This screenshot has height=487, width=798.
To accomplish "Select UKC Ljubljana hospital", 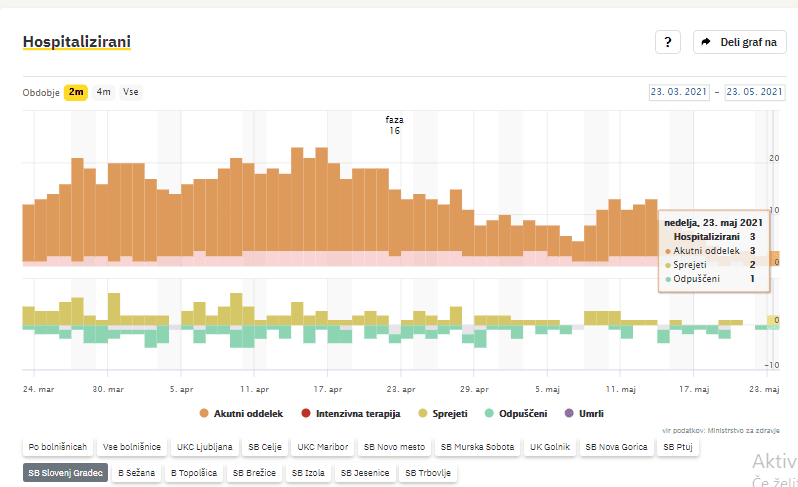I will point(205,447).
